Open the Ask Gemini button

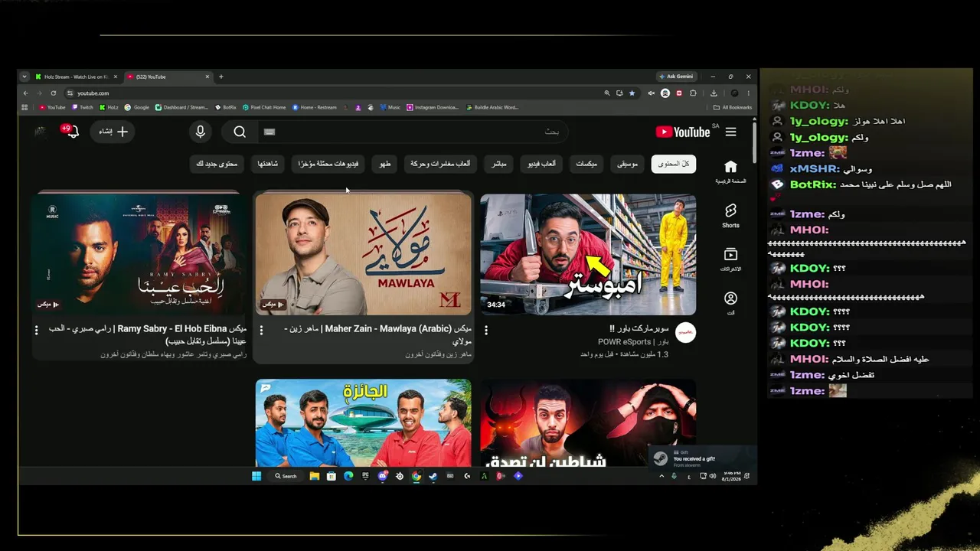tap(675, 77)
